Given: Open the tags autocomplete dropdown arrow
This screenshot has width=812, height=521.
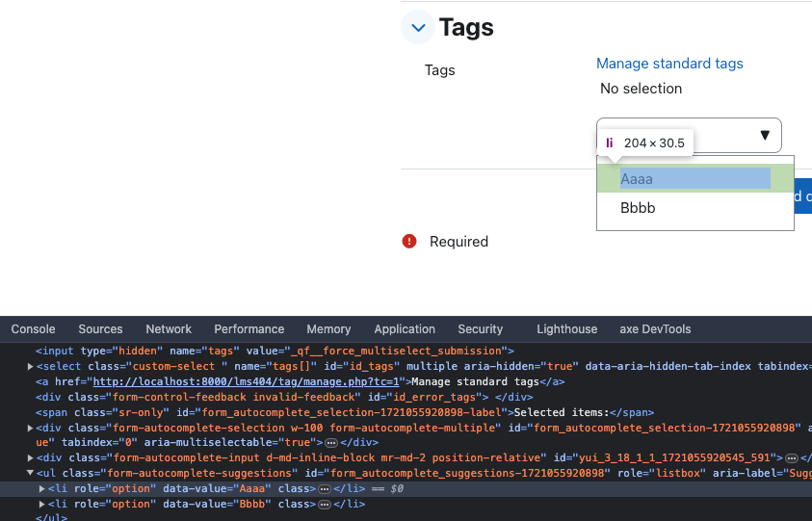Looking at the screenshot, I should (765, 135).
